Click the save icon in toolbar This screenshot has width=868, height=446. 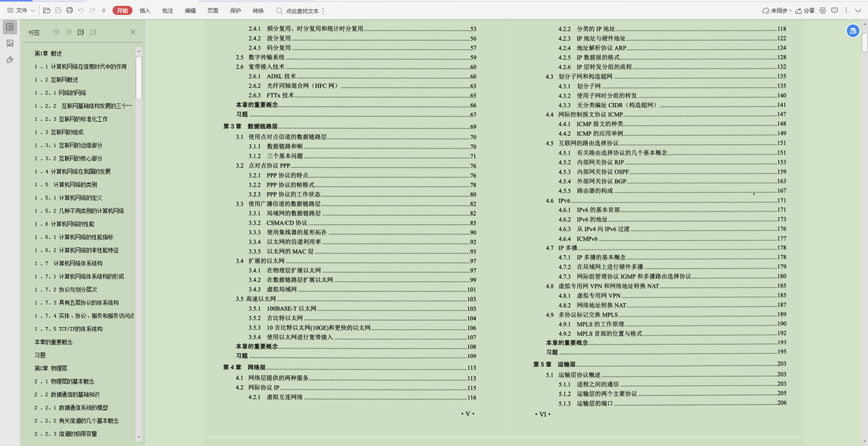pos(58,11)
